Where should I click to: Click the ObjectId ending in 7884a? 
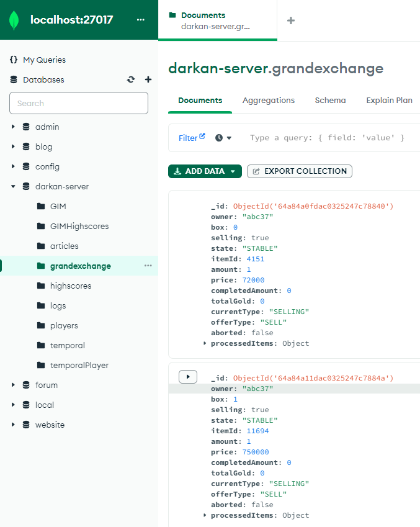[x=313, y=378]
